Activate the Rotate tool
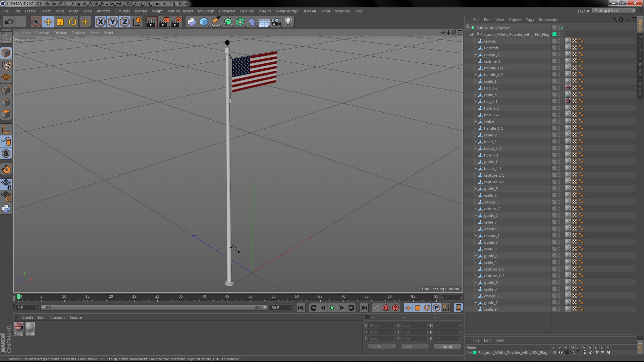Screen dimensions: 644x362 72,22
